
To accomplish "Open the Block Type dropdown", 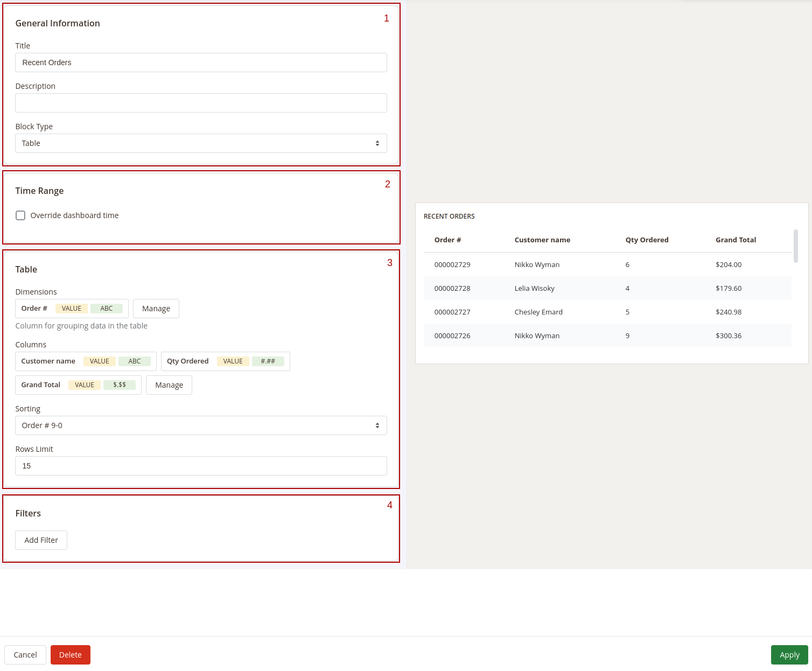I will (201, 143).
